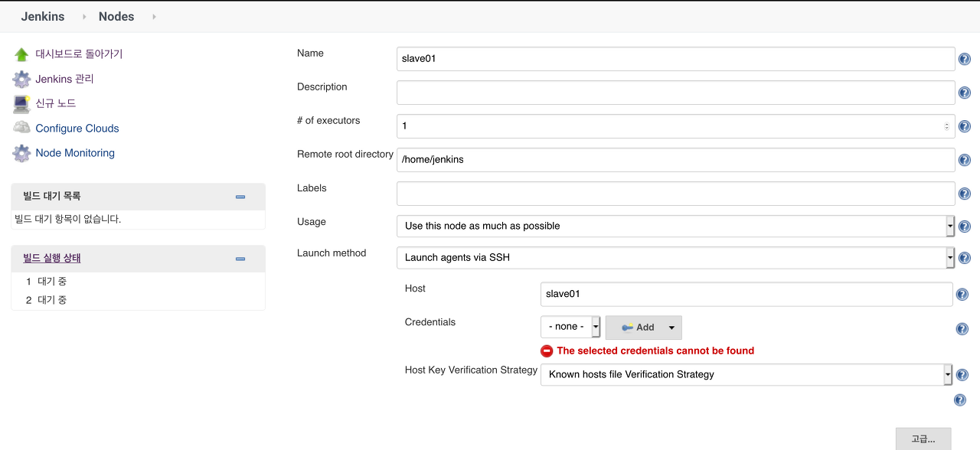Expand the Jenkins breadcrumb arrow
The image size is (980, 450).
point(84,16)
